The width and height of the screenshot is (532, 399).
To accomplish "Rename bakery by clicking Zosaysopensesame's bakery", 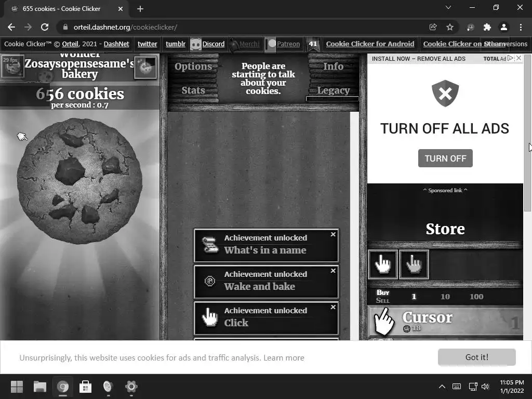I will (79, 69).
